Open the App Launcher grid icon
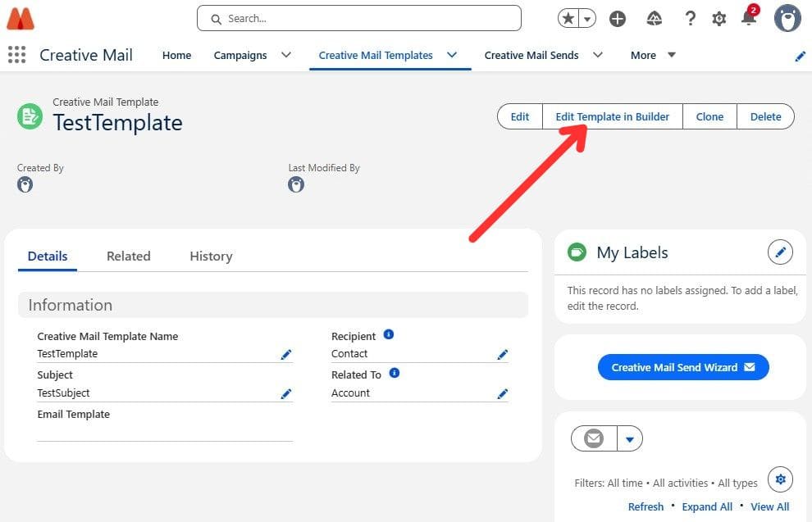The image size is (812, 522). pyautogui.click(x=16, y=55)
